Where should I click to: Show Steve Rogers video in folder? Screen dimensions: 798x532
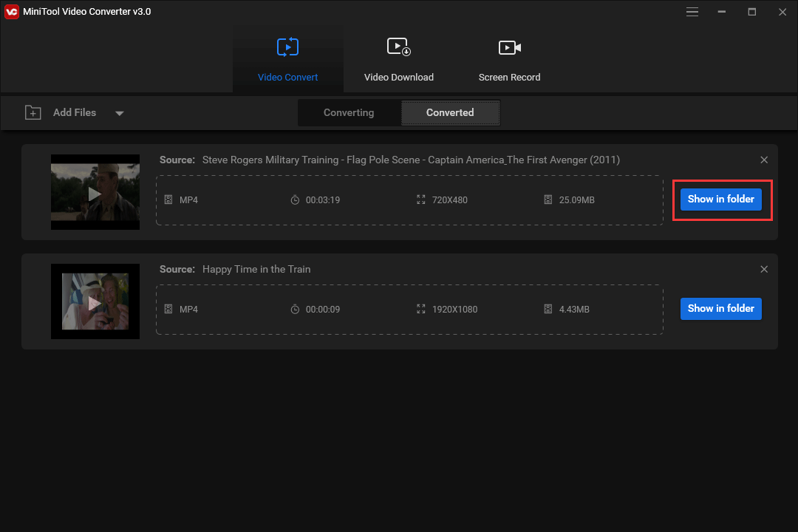coord(720,199)
